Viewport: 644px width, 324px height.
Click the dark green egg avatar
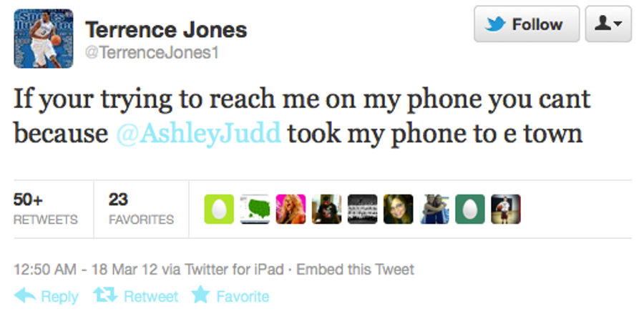(470, 209)
